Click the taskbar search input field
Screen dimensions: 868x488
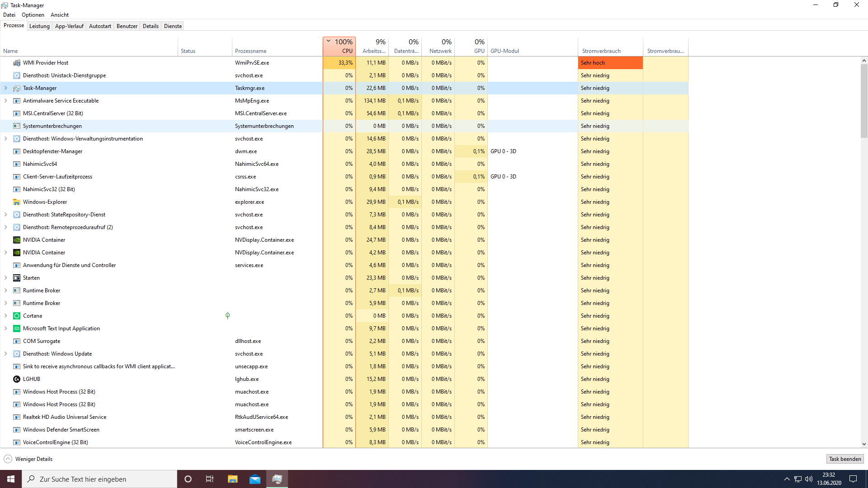coord(99,479)
